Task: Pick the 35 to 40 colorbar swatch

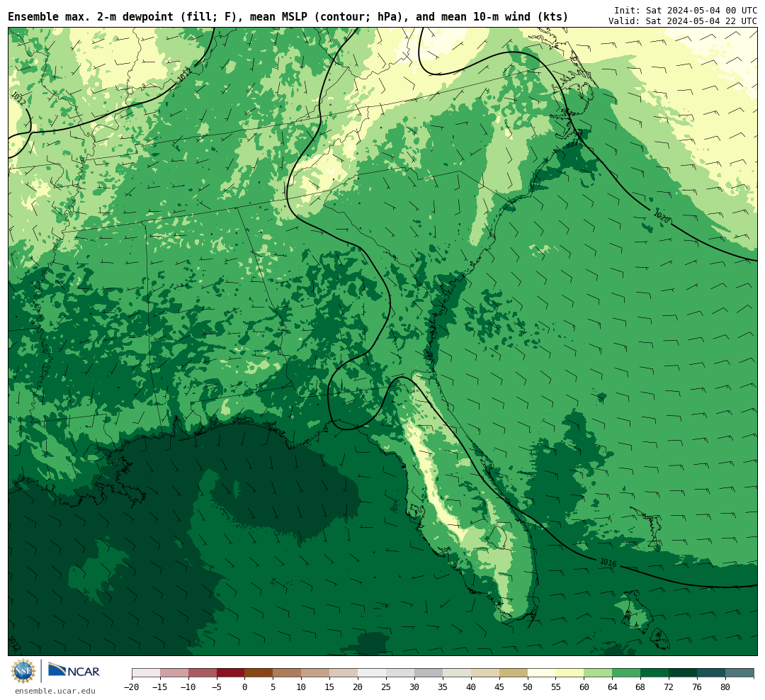Action: pyautogui.click(x=457, y=673)
